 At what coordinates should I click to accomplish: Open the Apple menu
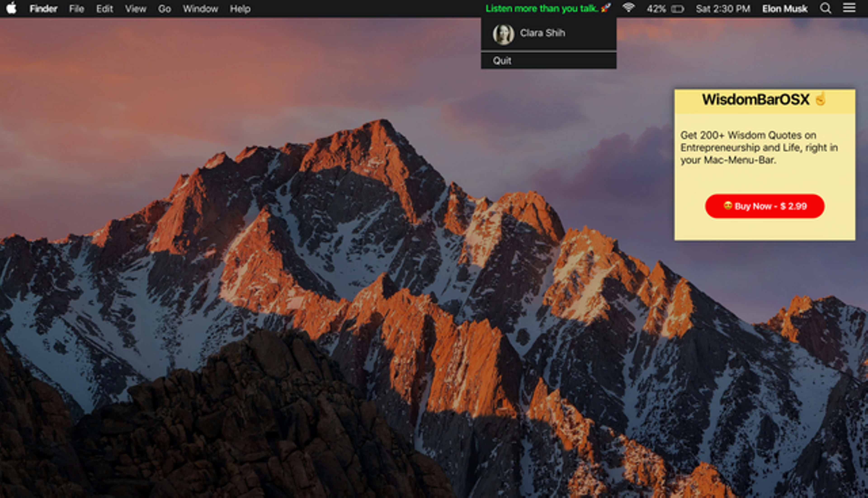point(11,8)
